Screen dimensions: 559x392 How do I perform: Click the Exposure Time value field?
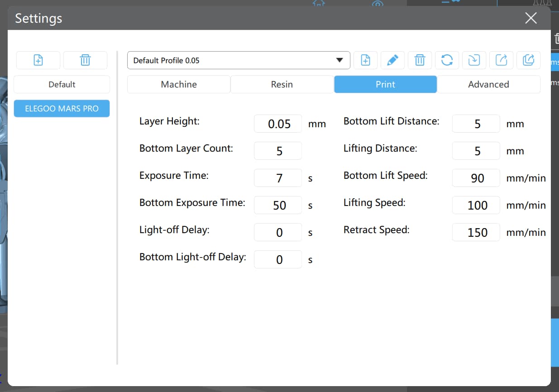[x=278, y=178]
